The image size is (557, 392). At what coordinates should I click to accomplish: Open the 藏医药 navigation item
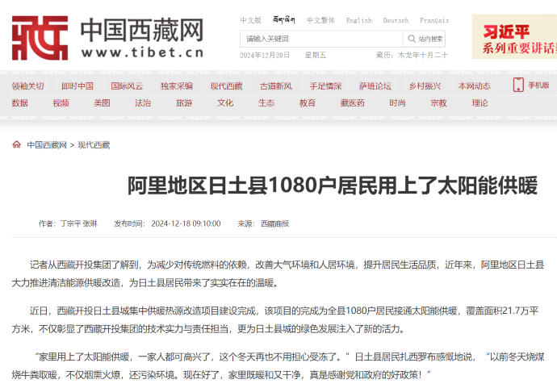coord(352,103)
